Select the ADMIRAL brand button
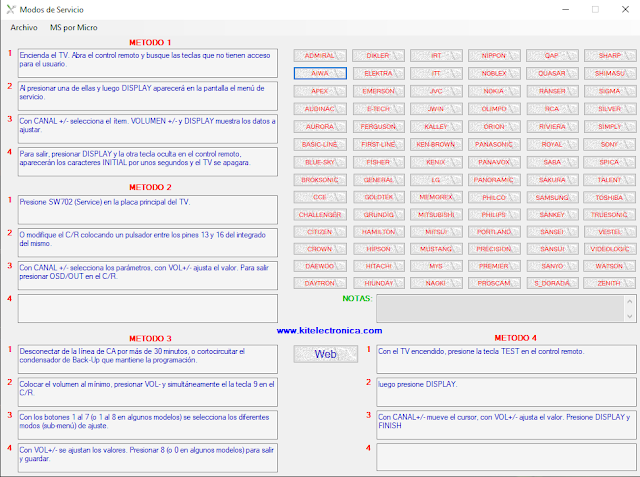640x477 pixels. click(x=320, y=55)
